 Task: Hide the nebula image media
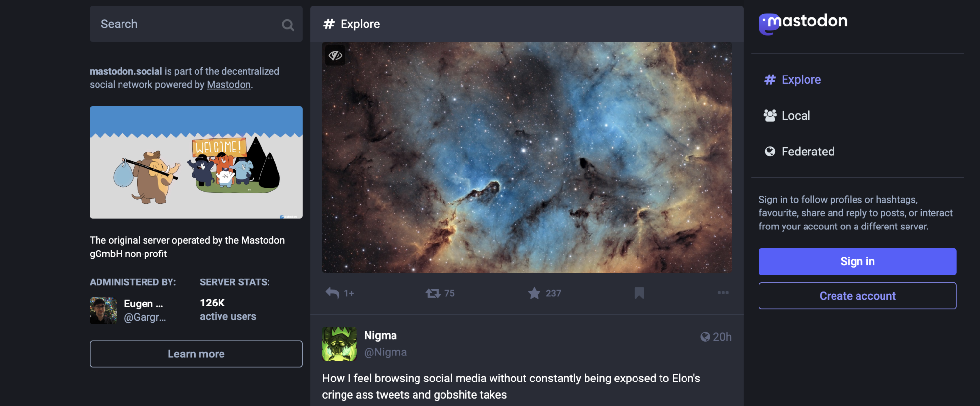point(335,55)
